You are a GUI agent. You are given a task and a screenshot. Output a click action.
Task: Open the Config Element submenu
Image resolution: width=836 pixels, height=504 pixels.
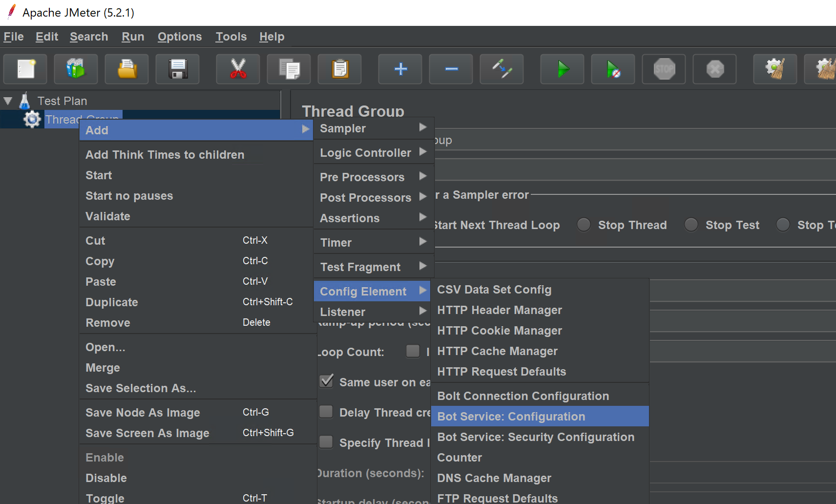coord(372,291)
